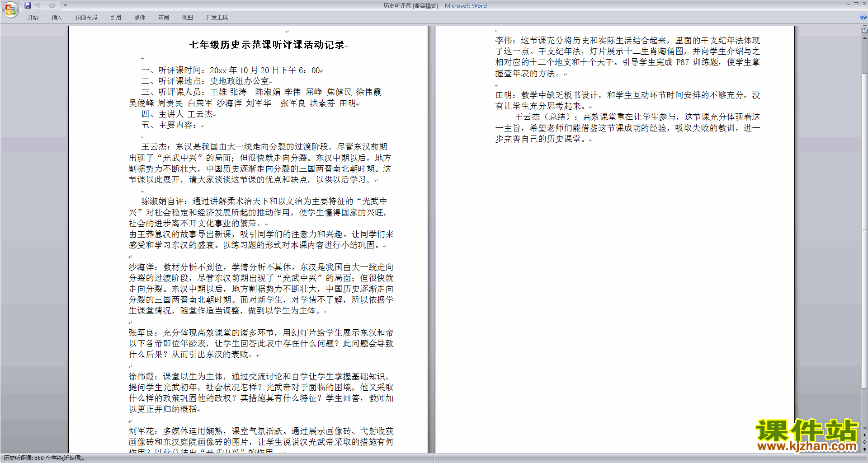Click the Next Page double-down arrow
Viewport: 868px width, 463px height.
coord(865,449)
